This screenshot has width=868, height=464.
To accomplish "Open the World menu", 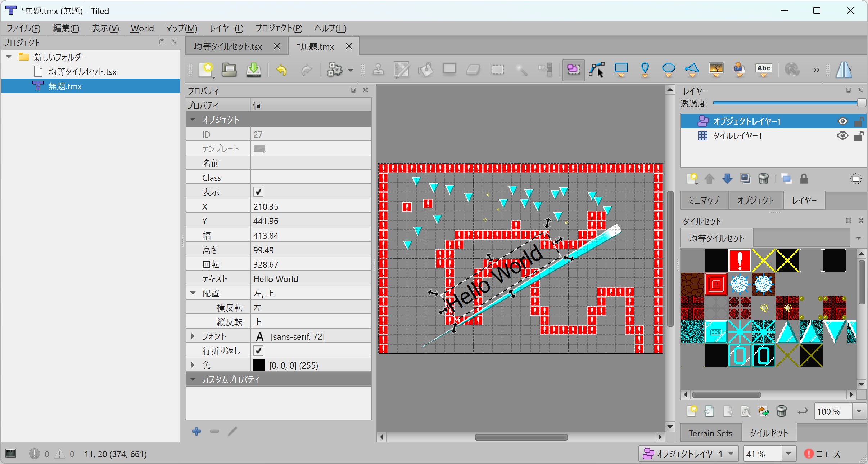I will [142, 28].
